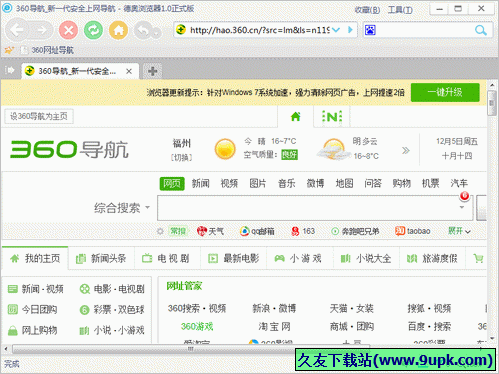Select the 新闻 search category
This screenshot has height=374, width=499.
pyautogui.click(x=200, y=183)
